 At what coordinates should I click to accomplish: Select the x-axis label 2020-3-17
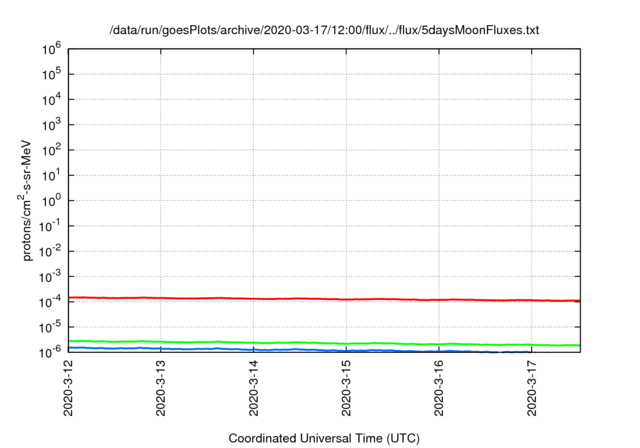(531, 388)
